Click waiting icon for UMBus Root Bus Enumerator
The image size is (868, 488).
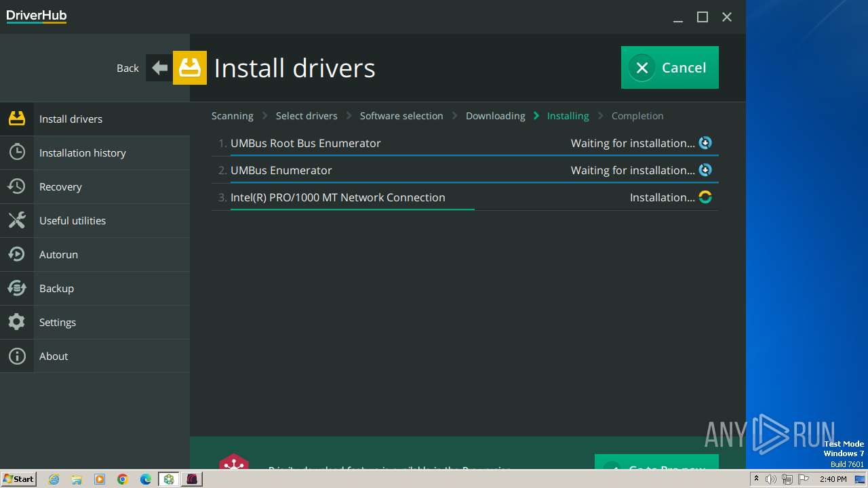pos(705,143)
